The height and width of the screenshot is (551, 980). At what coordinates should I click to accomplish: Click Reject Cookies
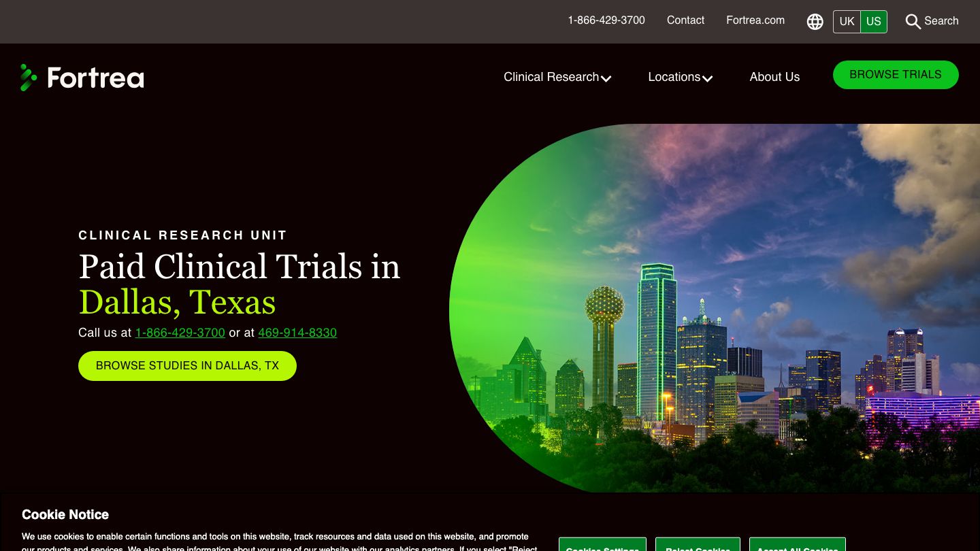click(x=697, y=548)
